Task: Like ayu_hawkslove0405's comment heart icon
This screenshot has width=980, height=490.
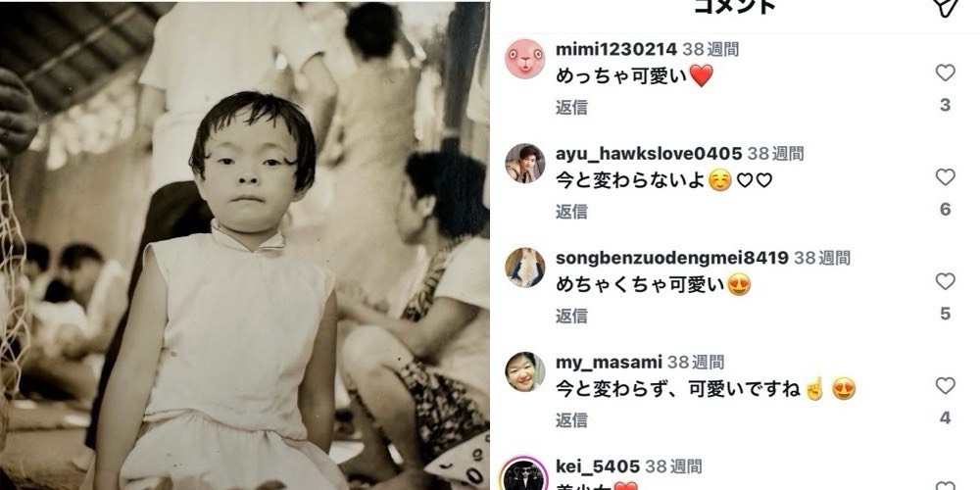Action: click(945, 177)
